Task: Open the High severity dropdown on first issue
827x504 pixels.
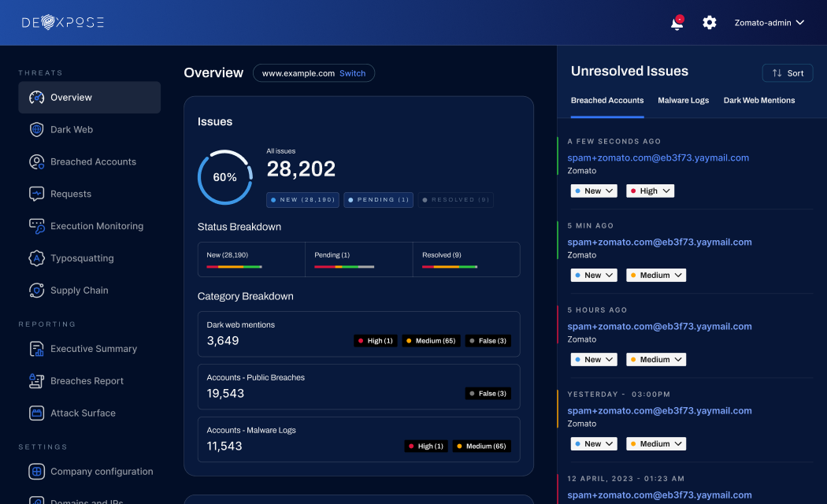Action: point(650,191)
